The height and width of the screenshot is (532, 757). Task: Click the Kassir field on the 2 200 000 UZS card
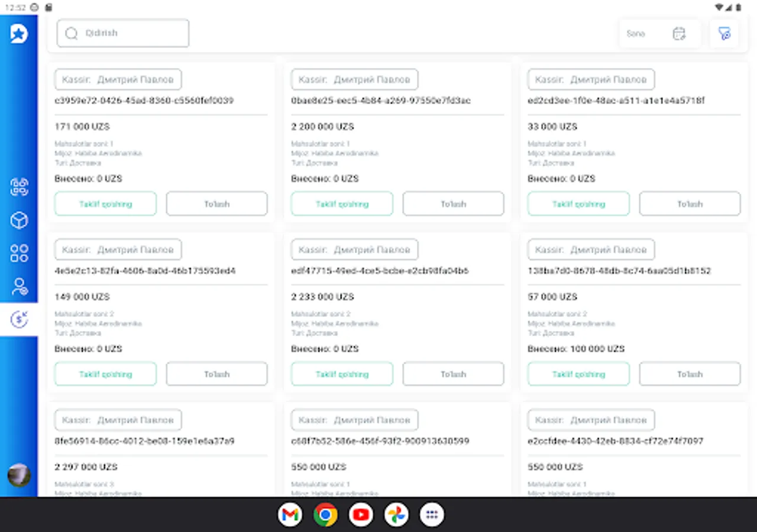pos(355,80)
